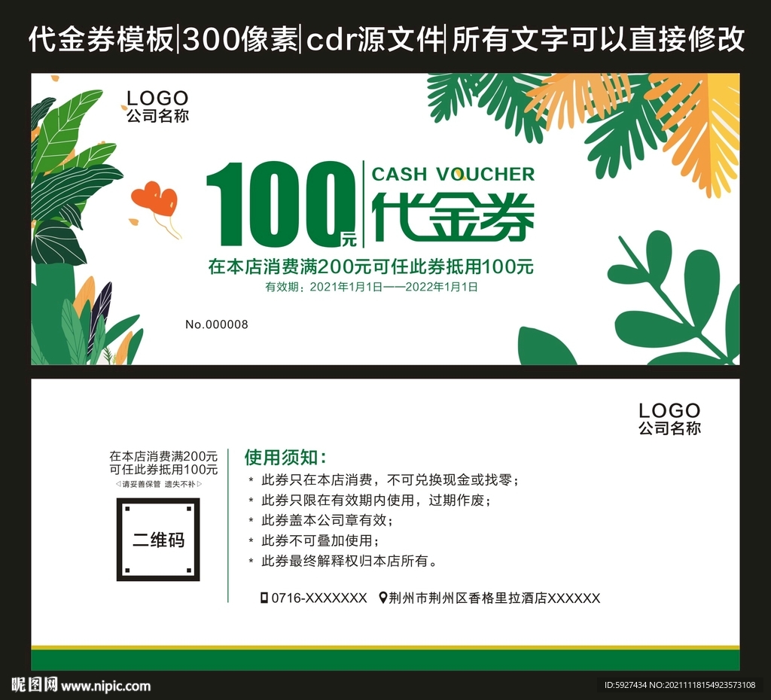Open www.nipic.com from the bottom bar

105,686
